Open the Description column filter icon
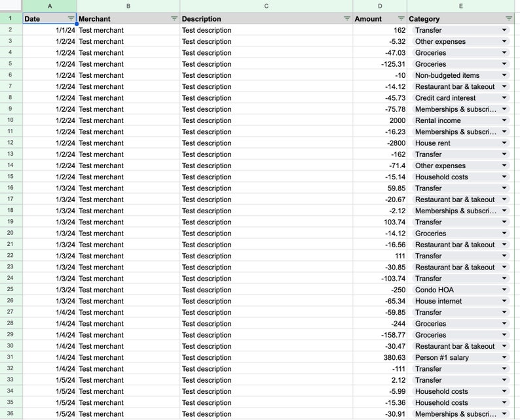 click(347, 18)
